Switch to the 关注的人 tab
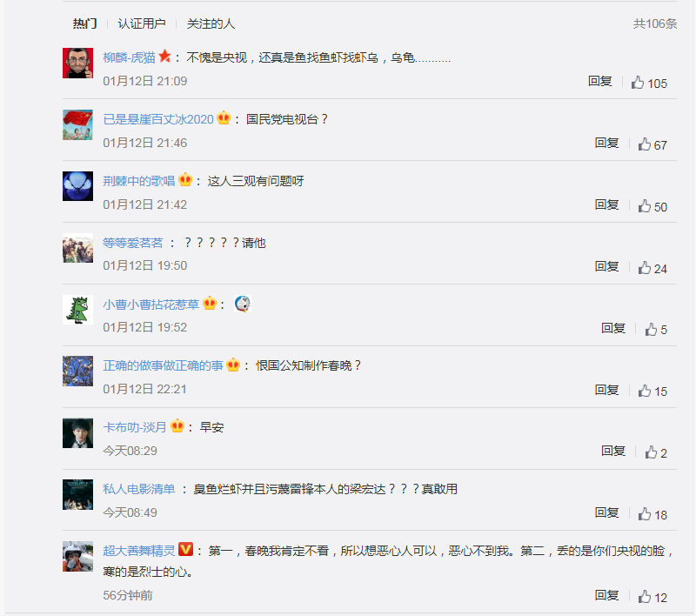 tap(211, 23)
